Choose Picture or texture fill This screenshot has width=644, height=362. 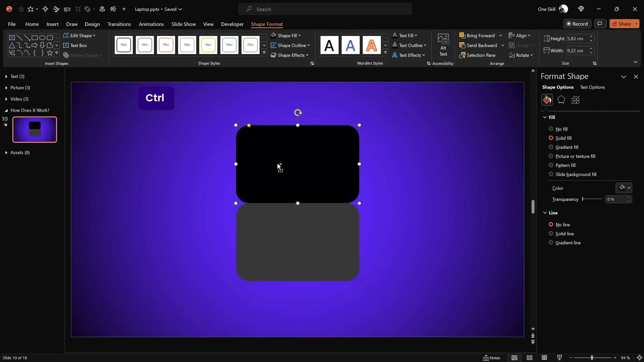click(551, 156)
